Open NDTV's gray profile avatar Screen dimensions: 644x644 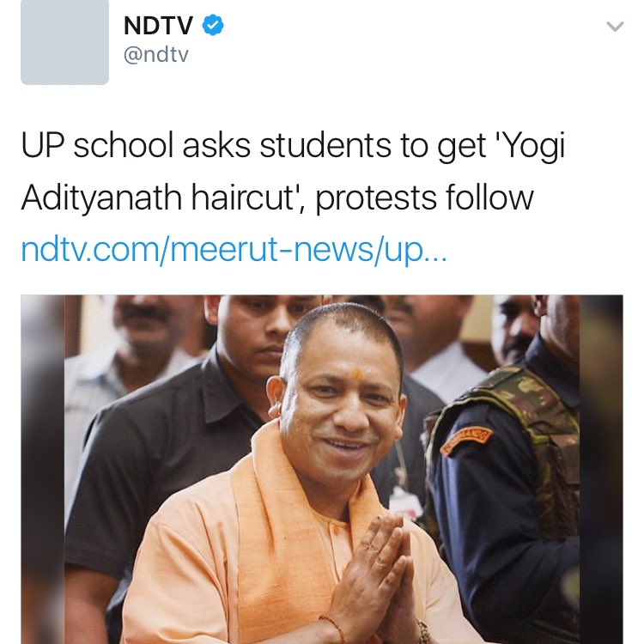point(65,42)
